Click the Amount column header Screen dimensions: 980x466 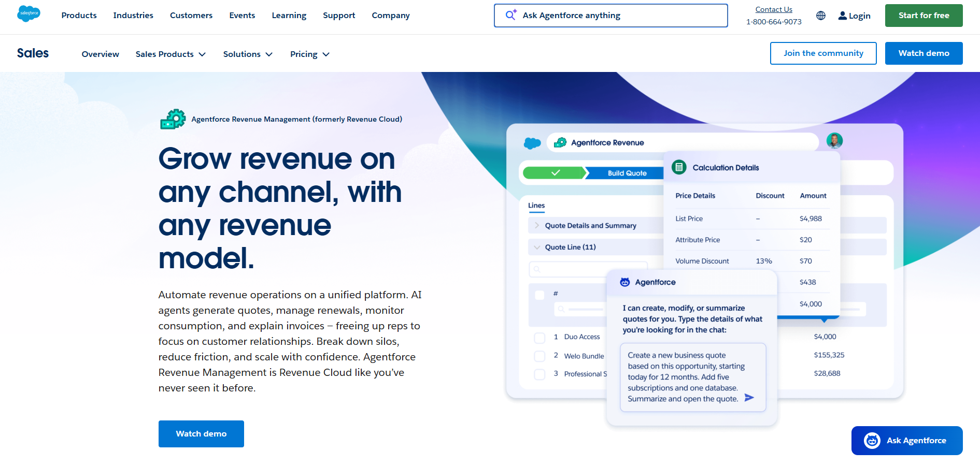click(x=813, y=196)
